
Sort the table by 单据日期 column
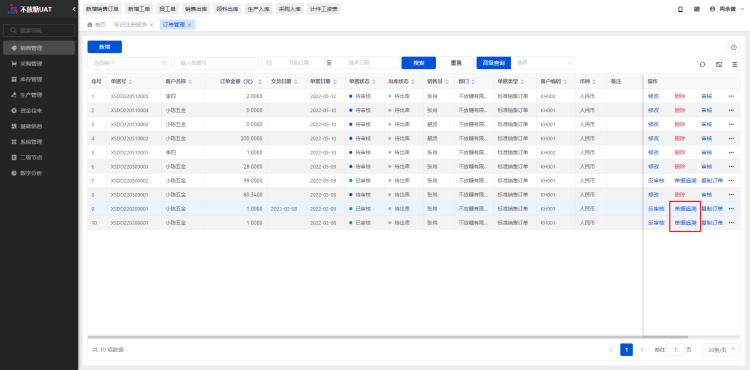pyautogui.click(x=336, y=82)
